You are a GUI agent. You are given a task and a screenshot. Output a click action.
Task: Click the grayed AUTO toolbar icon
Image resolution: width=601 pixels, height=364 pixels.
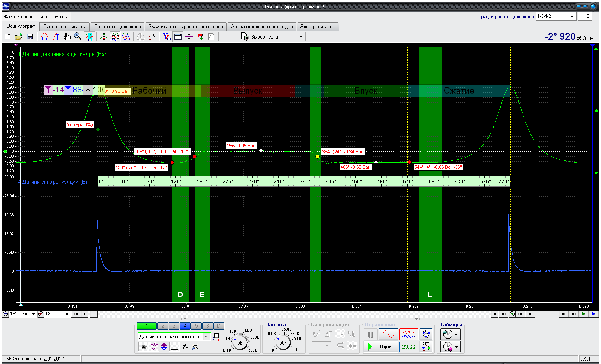tap(141, 37)
